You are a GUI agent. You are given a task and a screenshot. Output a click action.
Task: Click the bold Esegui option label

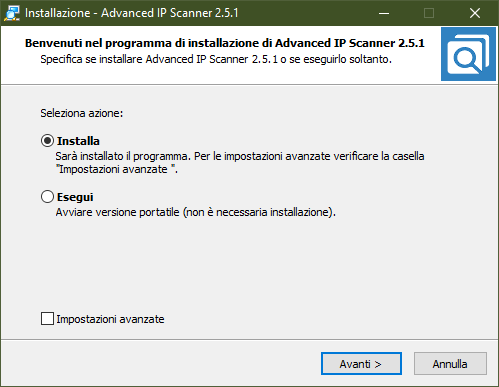[75, 197]
